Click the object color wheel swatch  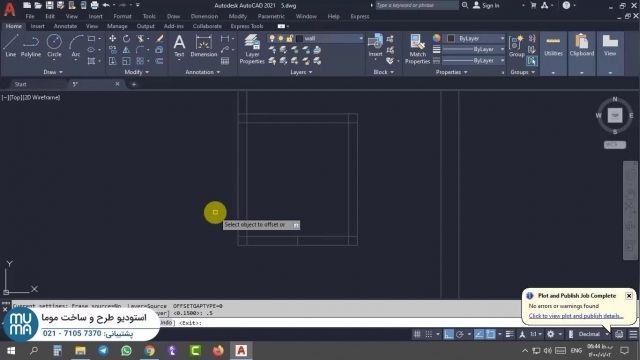click(x=437, y=38)
